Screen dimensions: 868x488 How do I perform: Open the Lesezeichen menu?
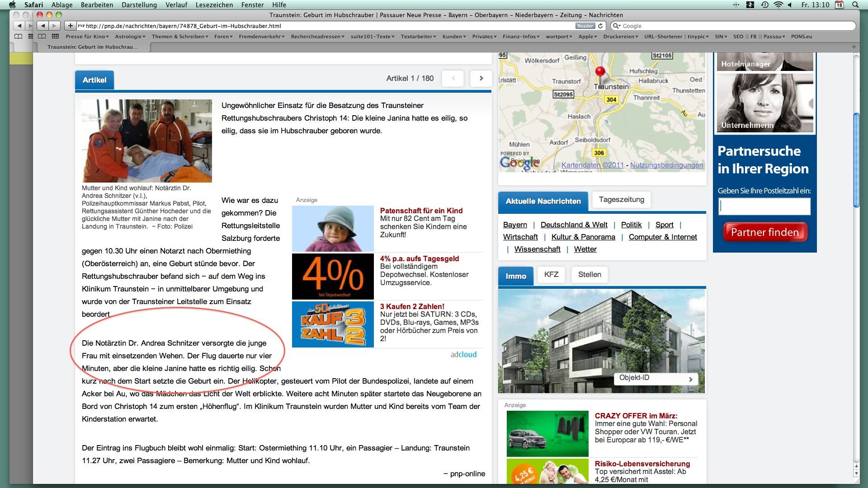(x=214, y=5)
